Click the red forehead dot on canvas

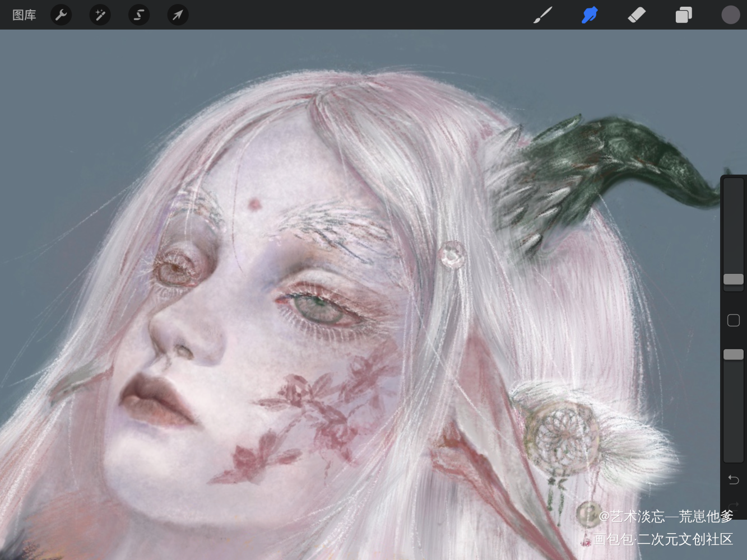pos(254,205)
